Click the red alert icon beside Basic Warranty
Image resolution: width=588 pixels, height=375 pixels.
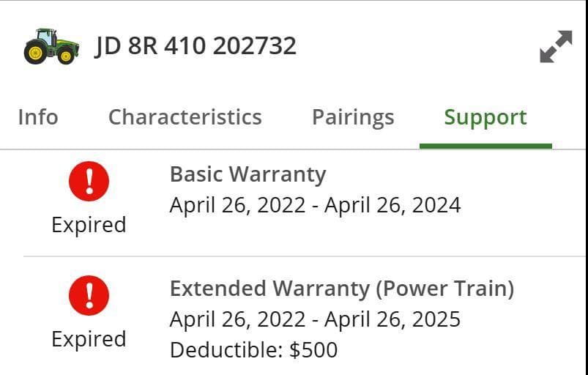[x=89, y=182]
